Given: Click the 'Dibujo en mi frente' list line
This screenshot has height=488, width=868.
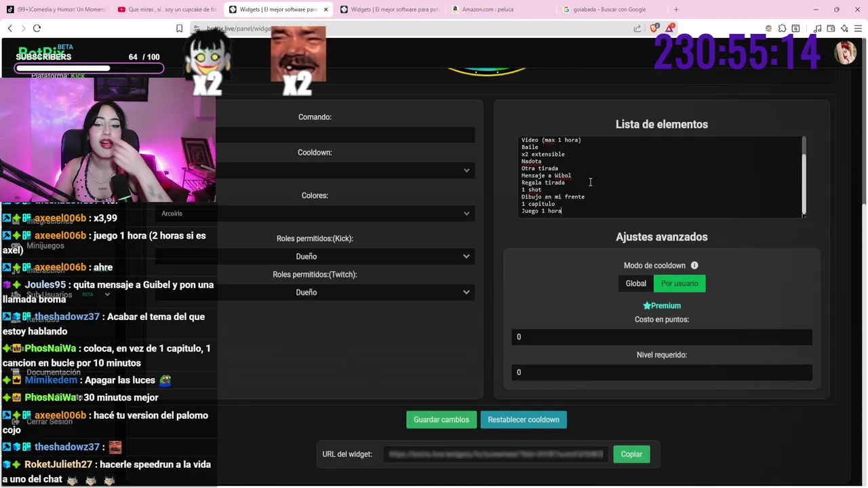Looking at the screenshot, I should (x=553, y=197).
